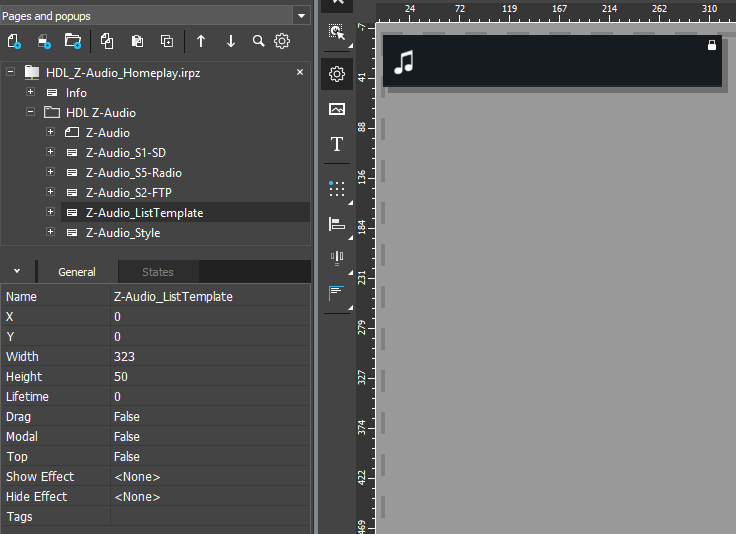The image size is (736, 534).
Task: Open the Pages and popups panel dropdown
Action: (x=301, y=16)
